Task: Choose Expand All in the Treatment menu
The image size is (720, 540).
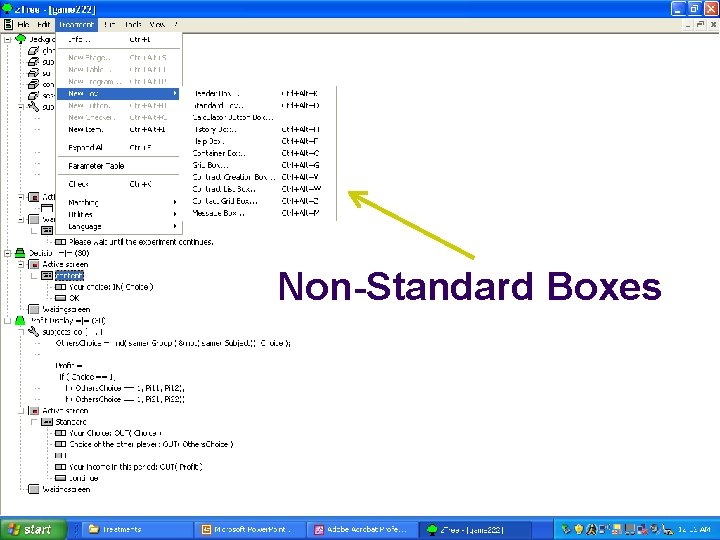Action: coord(119,148)
